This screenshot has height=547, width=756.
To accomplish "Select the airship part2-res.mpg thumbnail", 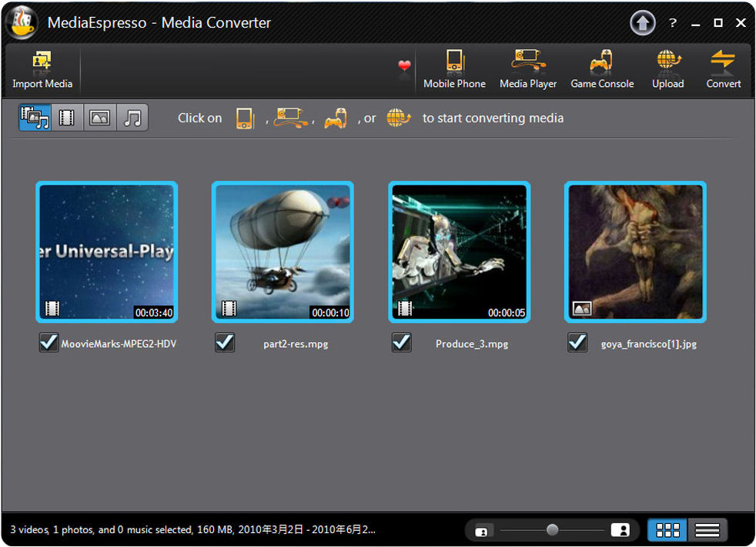I will (x=283, y=252).
